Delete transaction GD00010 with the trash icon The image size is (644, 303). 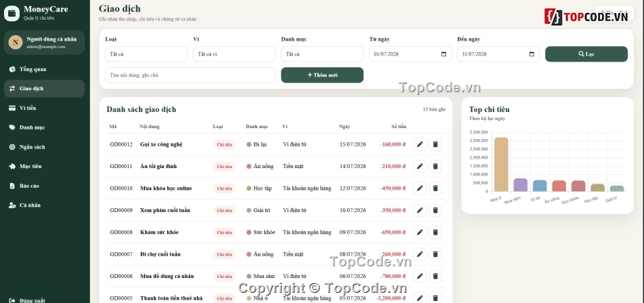click(435, 188)
